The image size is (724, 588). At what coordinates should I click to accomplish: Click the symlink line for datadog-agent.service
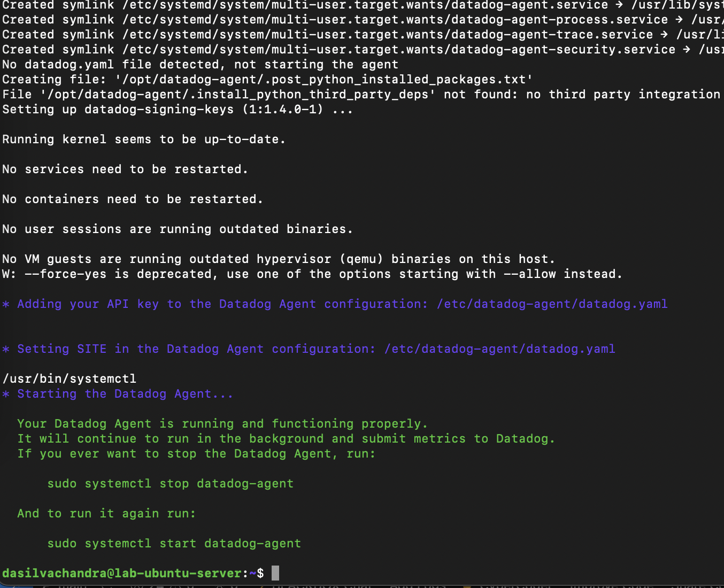[x=362, y=5]
